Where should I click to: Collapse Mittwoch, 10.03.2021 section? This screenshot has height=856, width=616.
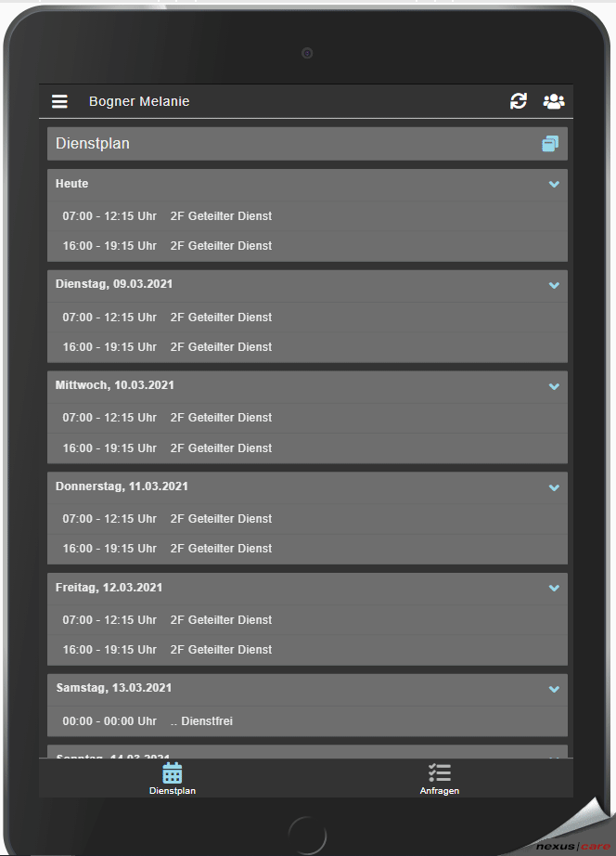click(554, 386)
